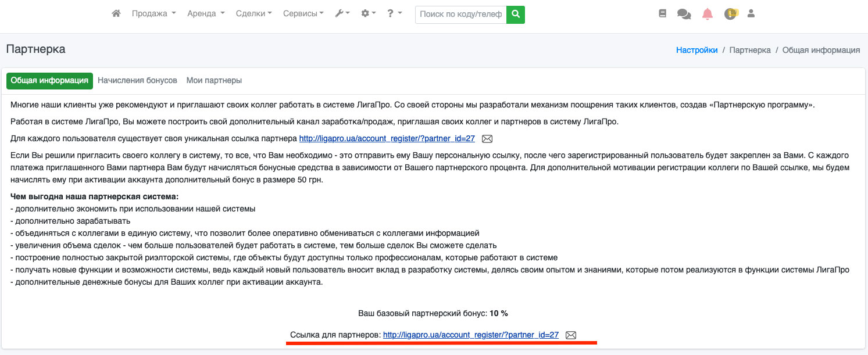Click the Настройки breadcrumb link
The height and width of the screenshot is (355, 868).
[696, 50]
